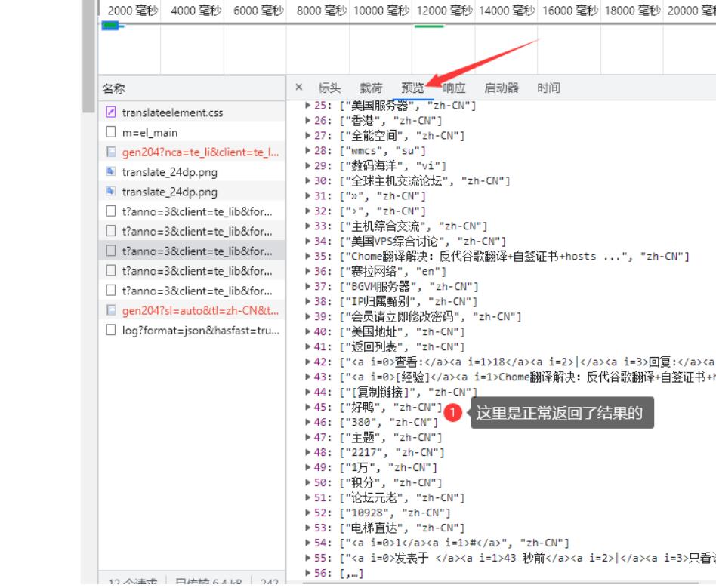Screen dimensions: 716x588
Task: Click the vertical scrollbar left of the panel
Action: [x=88, y=56]
